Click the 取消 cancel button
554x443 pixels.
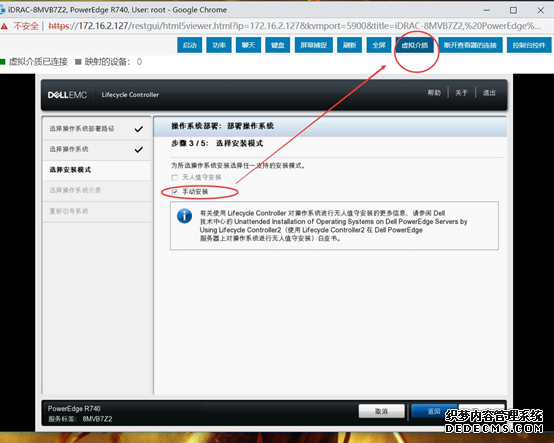[382, 411]
